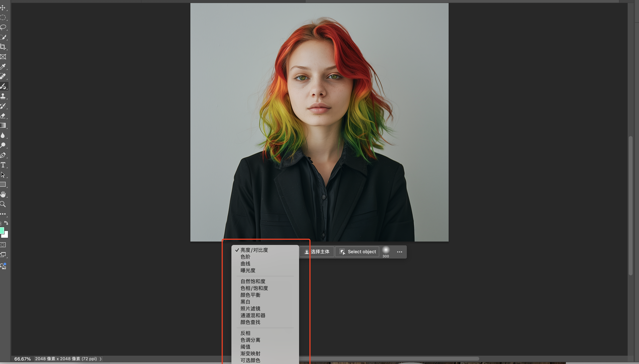Viewport: 639px width, 364px height.
Task: Expand the status bar info arrow
Action: tap(101, 359)
